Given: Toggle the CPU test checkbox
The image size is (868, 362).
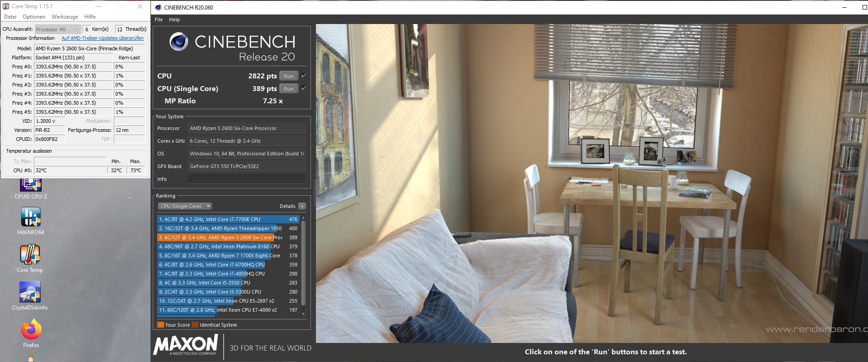Looking at the screenshot, I should [x=304, y=76].
